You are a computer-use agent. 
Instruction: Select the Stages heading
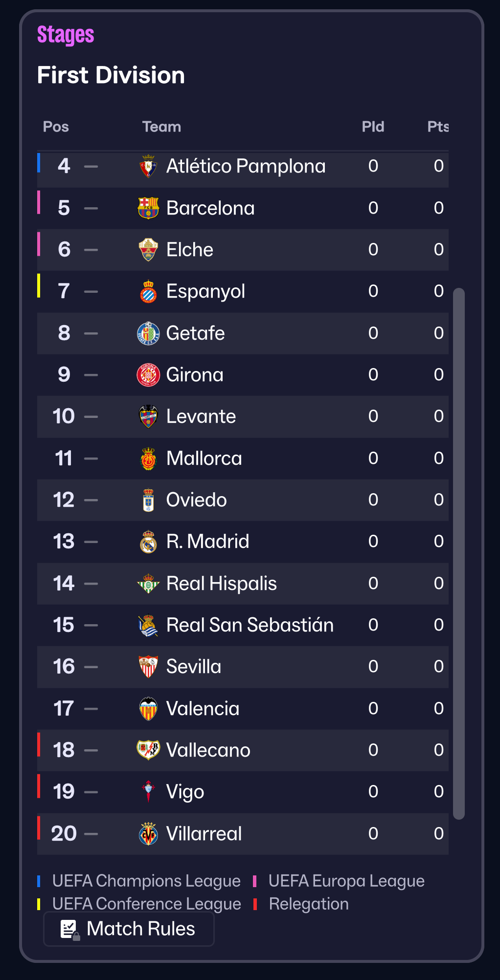tap(66, 35)
